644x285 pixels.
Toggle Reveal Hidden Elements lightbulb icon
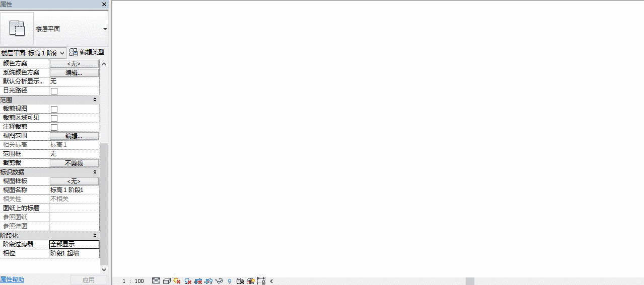[230, 281]
